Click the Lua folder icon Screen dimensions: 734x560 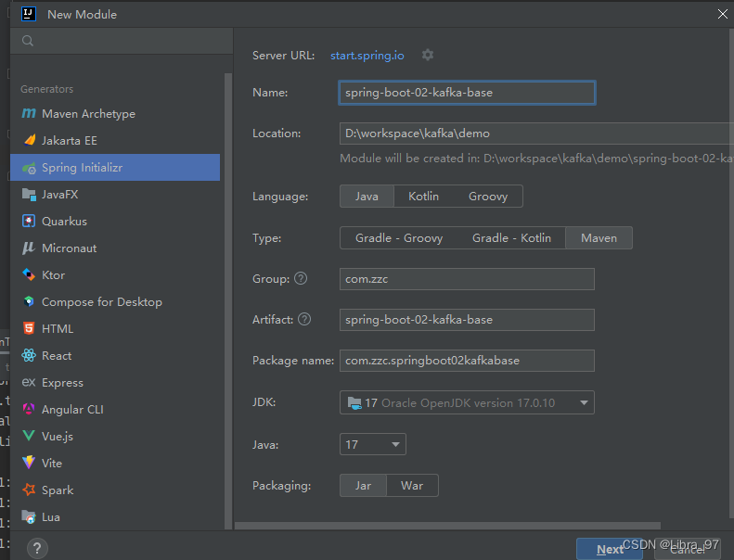tap(29, 516)
